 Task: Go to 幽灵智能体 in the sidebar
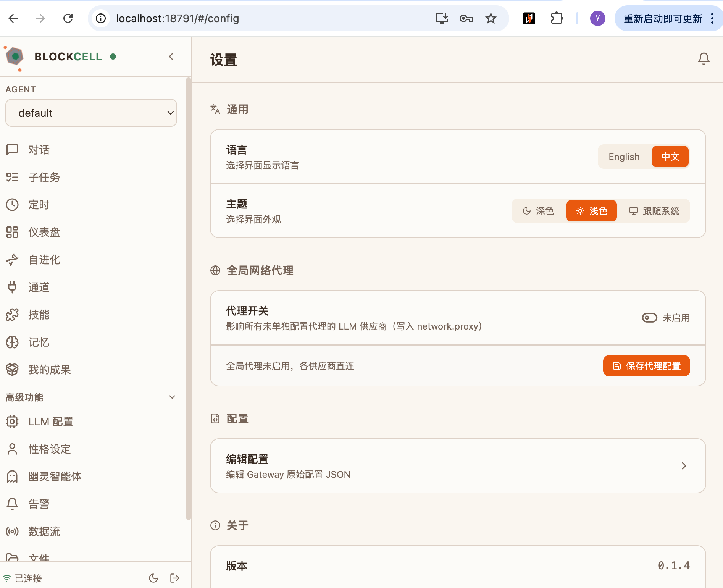[x=55, y=477]
